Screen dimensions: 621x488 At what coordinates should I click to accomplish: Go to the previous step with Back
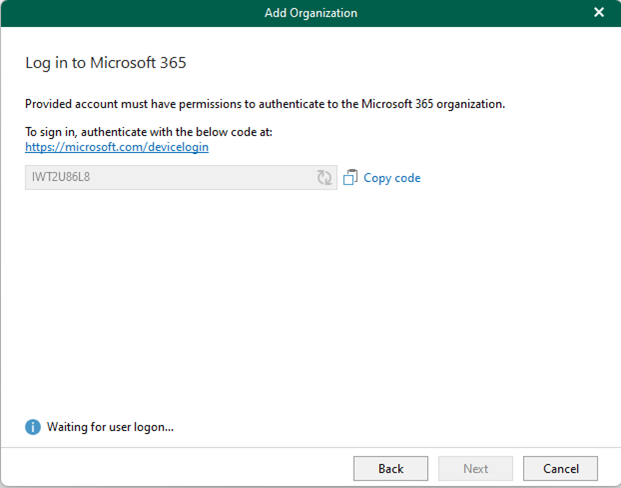pos(391,469)
